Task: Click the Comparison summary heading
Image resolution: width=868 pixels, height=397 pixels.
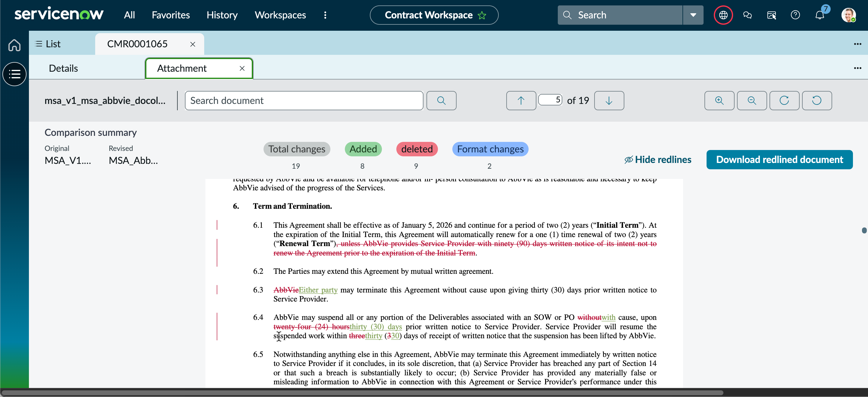Action: 90,133
